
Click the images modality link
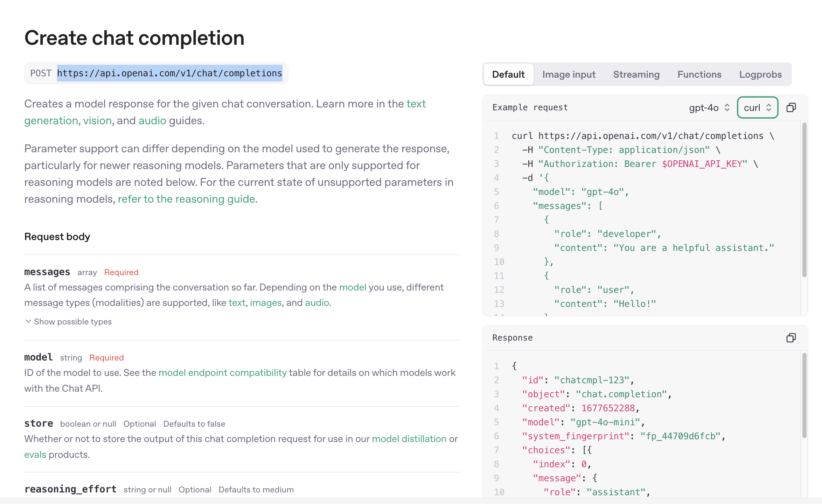265,303
